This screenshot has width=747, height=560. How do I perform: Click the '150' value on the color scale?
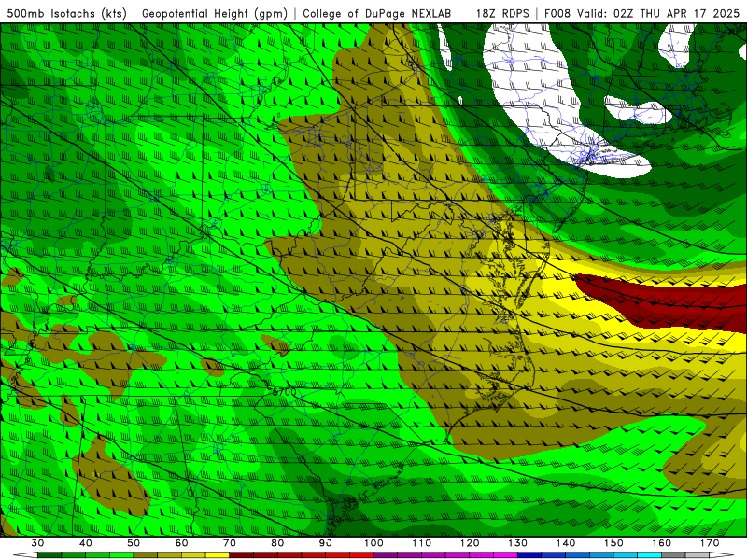point(614,543)
